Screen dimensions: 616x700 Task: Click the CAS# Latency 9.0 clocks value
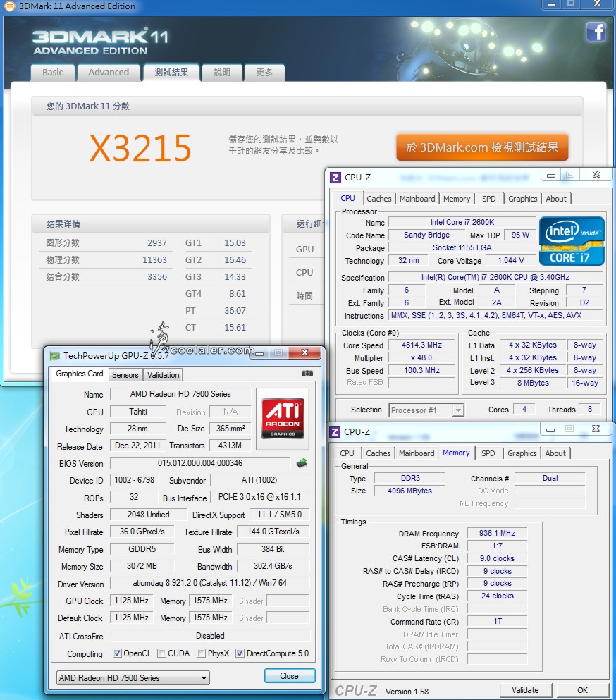[498, 558]
